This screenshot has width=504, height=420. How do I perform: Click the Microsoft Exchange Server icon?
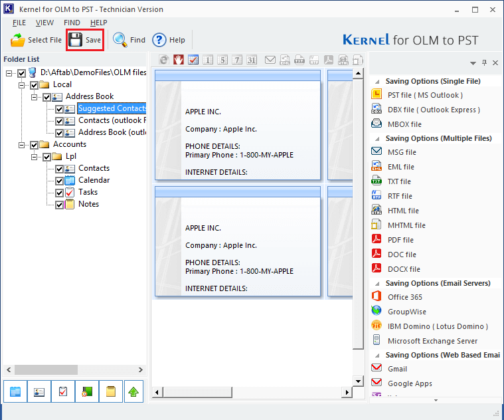click(377, 340)
